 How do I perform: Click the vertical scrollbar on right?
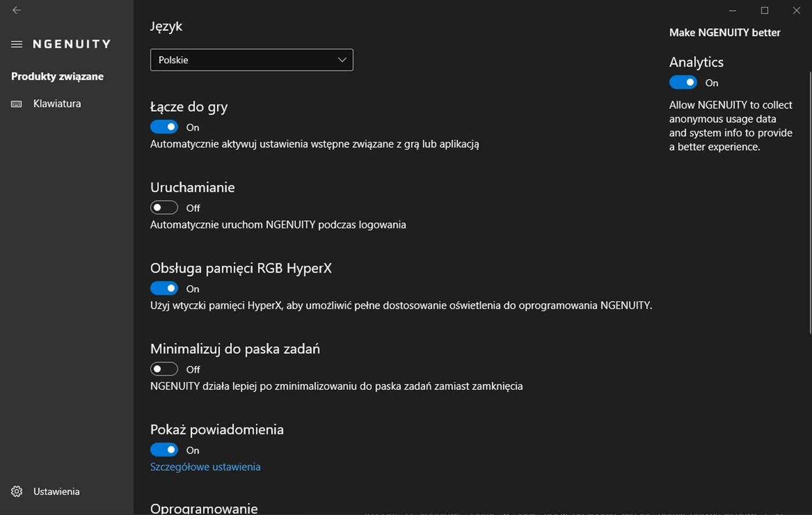810,203
